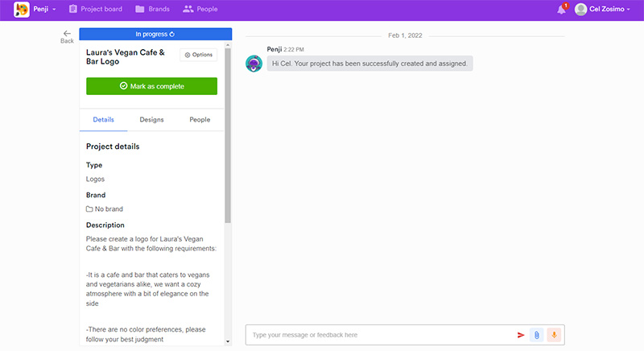Click the No brand folder icon
Screen dimensions: 644x351
(89, 209)
